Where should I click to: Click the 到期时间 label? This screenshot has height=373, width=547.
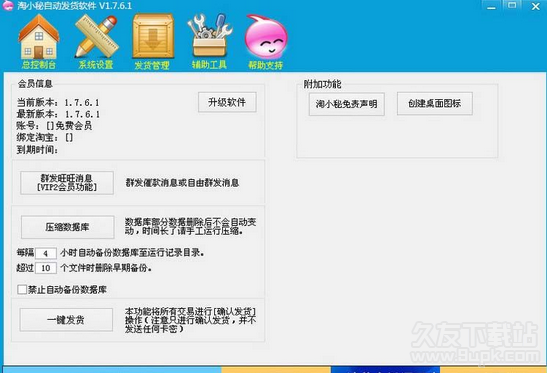(x=37, y=150)
